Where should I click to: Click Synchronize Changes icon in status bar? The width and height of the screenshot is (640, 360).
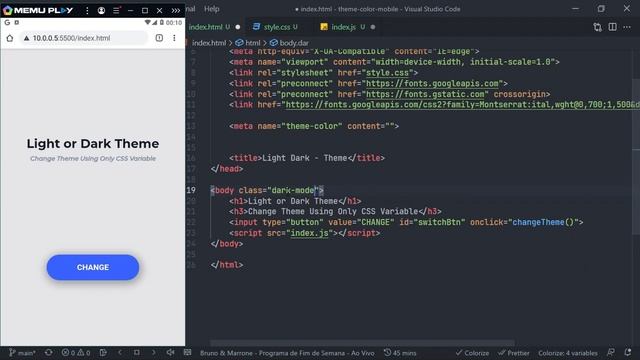click(x=49, y=353)
